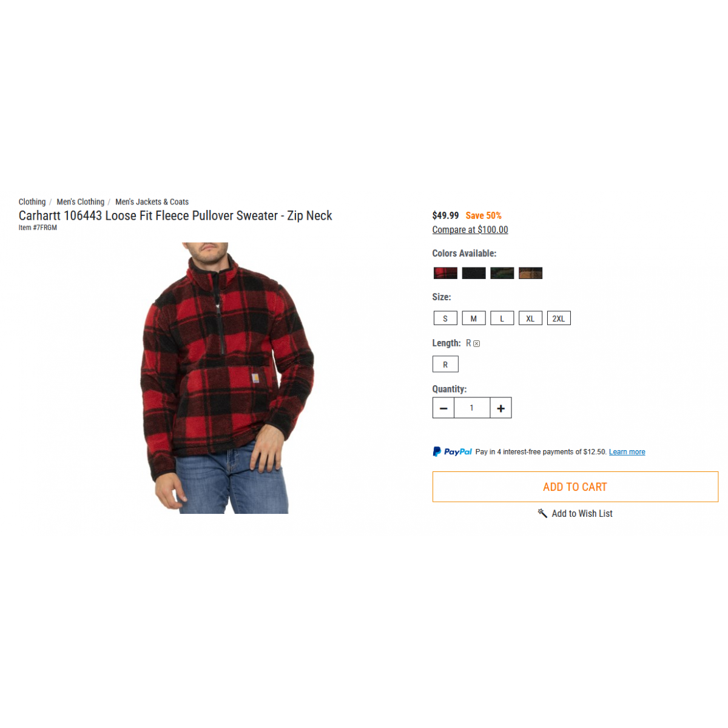Viewport: 728px width, 728px height.
Task: Click the plus quantity button
Action: click(501, 408)
